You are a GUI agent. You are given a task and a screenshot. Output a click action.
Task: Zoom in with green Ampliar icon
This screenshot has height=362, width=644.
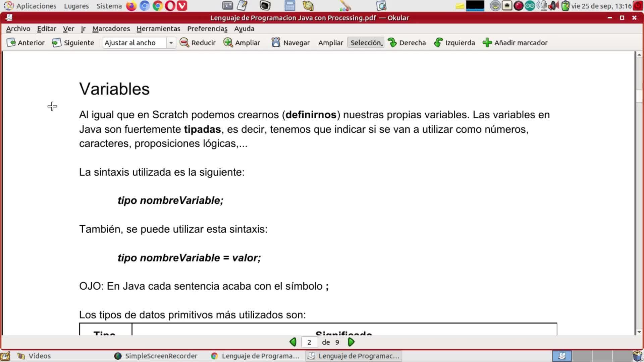228,43
